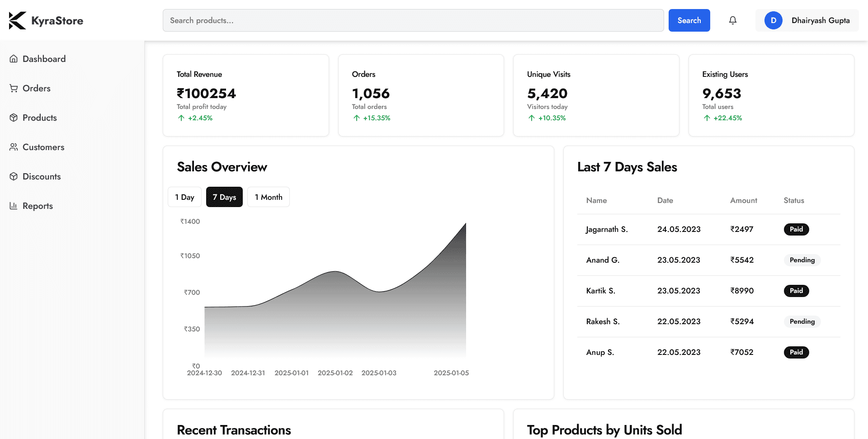Click the Name column header
The height and width of the screenshot is (439, 868).
point(596,200)
